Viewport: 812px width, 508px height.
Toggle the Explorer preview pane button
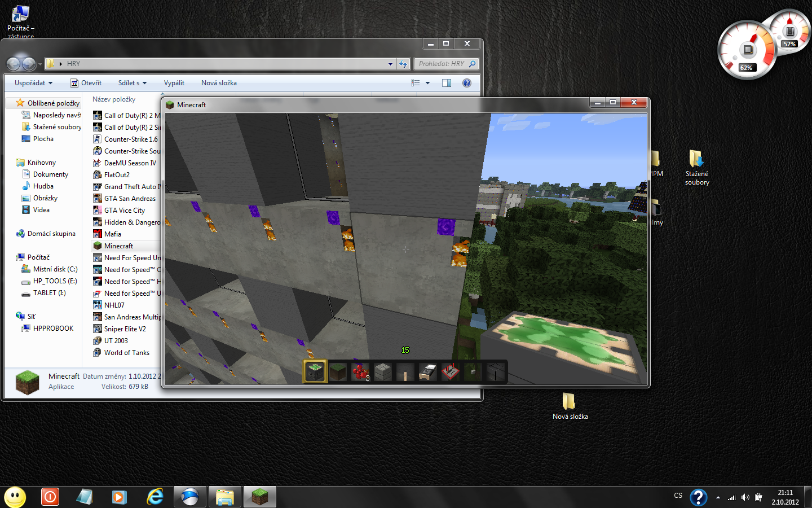click(x=447, y=83)
